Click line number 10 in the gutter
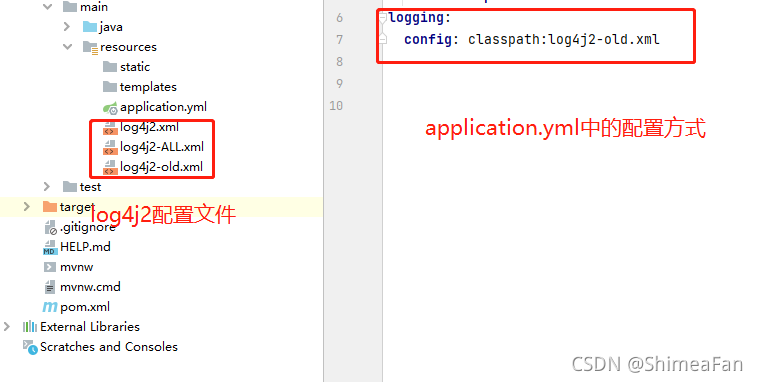This screenshot has height=382, width=758. (x=336, y=105)
